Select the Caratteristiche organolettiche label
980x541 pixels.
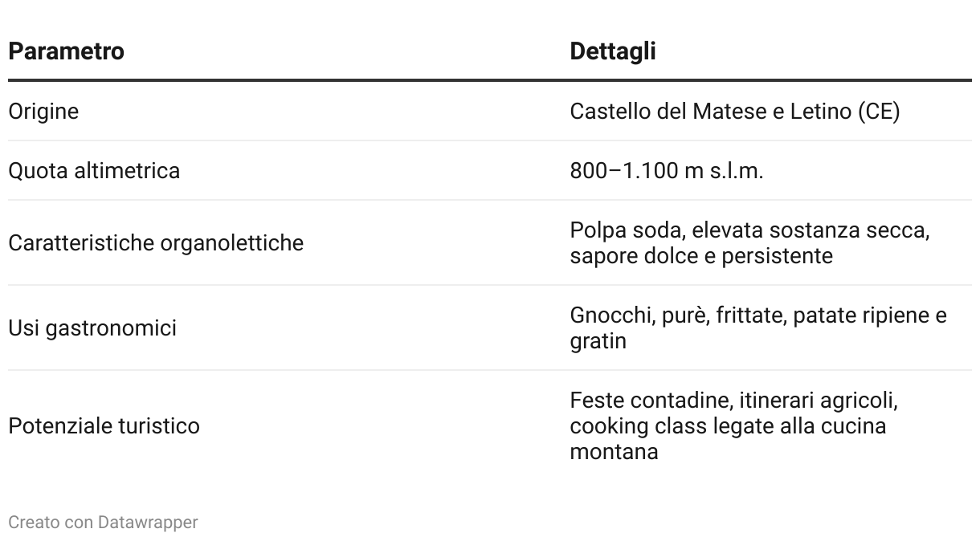156,243
